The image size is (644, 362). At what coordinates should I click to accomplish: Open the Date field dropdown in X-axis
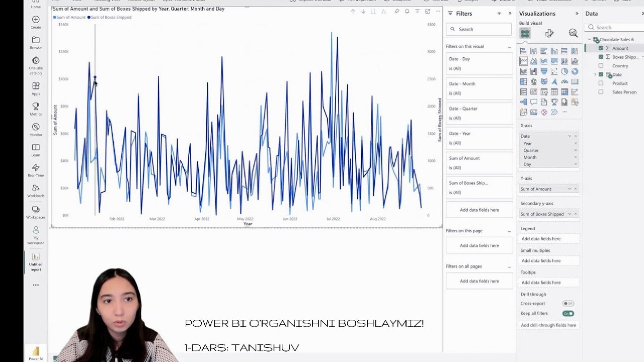pos(570,136)
